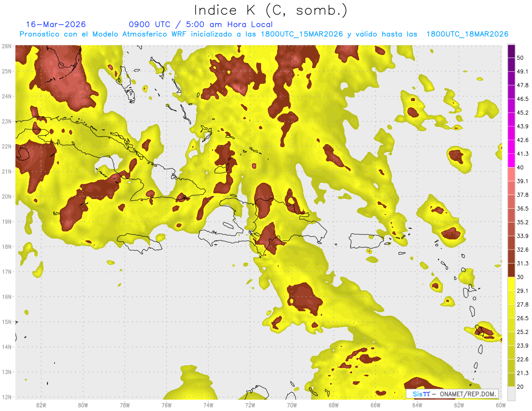Click the colorbar value '37.8'
This screenshot has width=532, height=411.
523,195
